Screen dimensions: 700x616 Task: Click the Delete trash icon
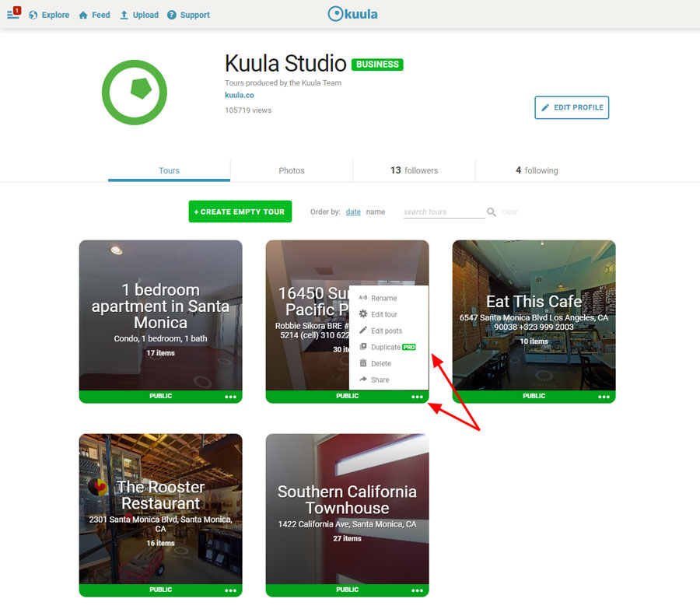(x=363, y=363)
